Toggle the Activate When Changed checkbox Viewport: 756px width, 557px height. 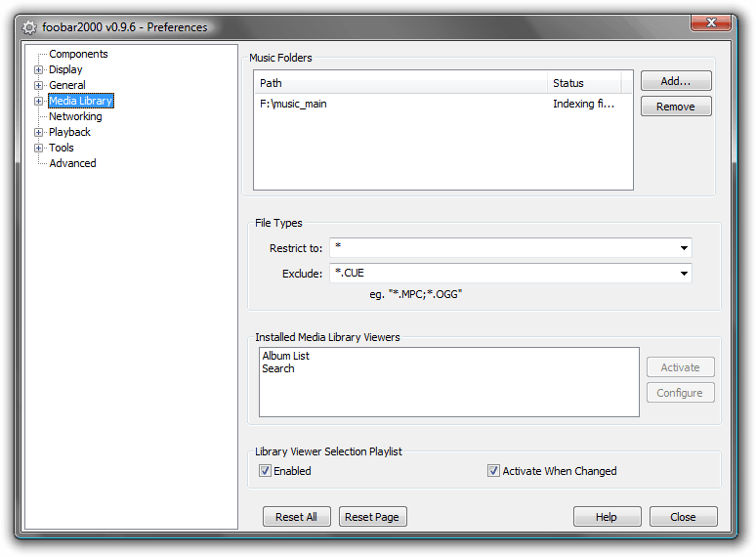[x=493, y=471]
